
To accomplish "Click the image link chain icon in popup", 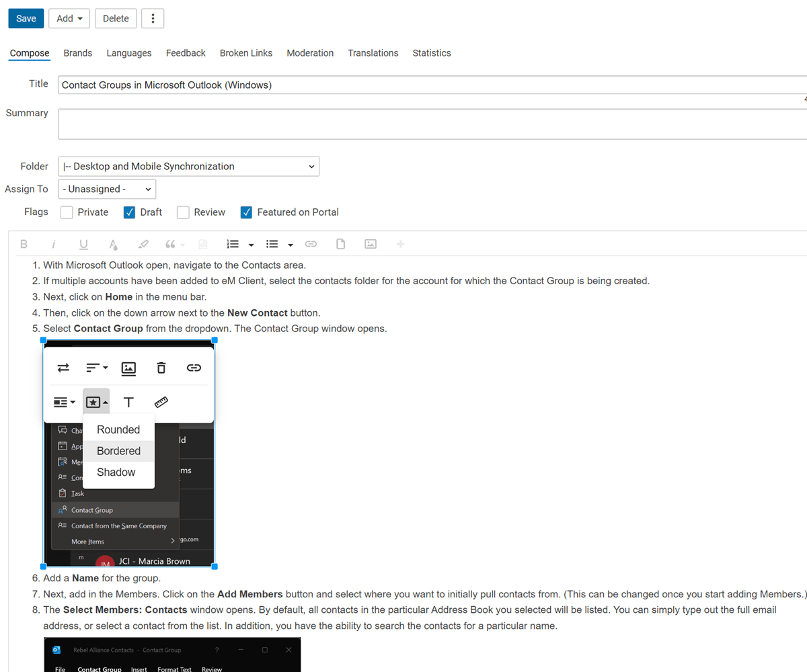I will pos(194,368).
